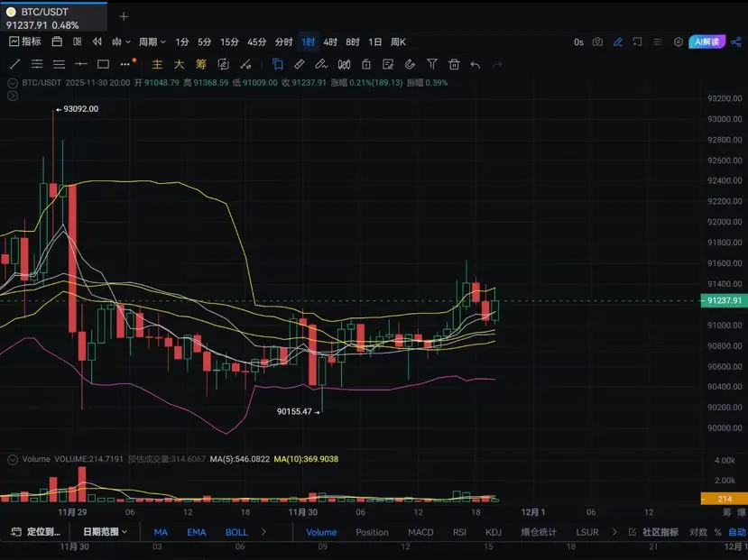The height and width of the screenshot is (560, 748).
Task: Toggle the magnet snap icon
Action: [x=410, y=64]
